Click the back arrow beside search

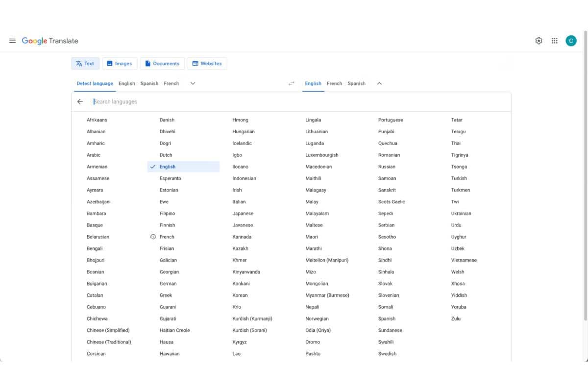[80, 102]
